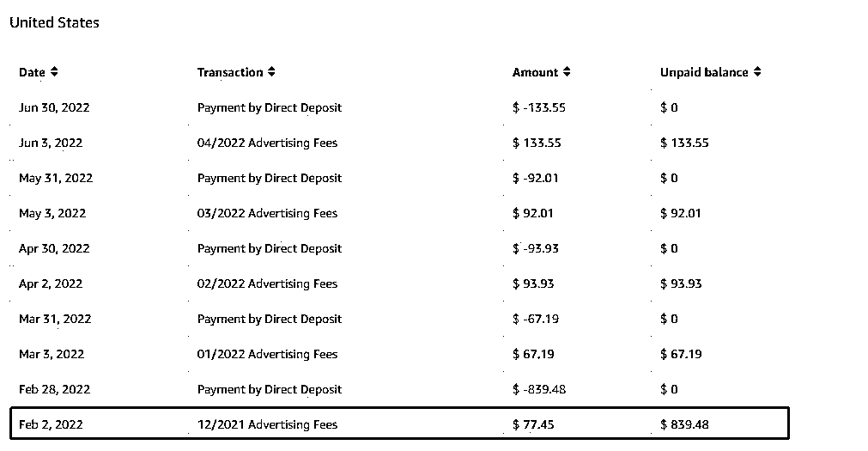This screenshot has height=451, width=868.
Task: Sort table by Date column arrows
Action: (x=54, y=72)
